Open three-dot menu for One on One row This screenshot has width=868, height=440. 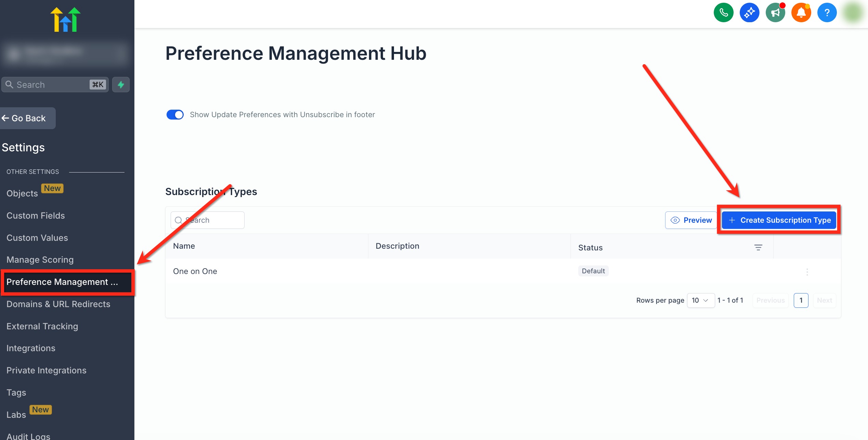807,272
